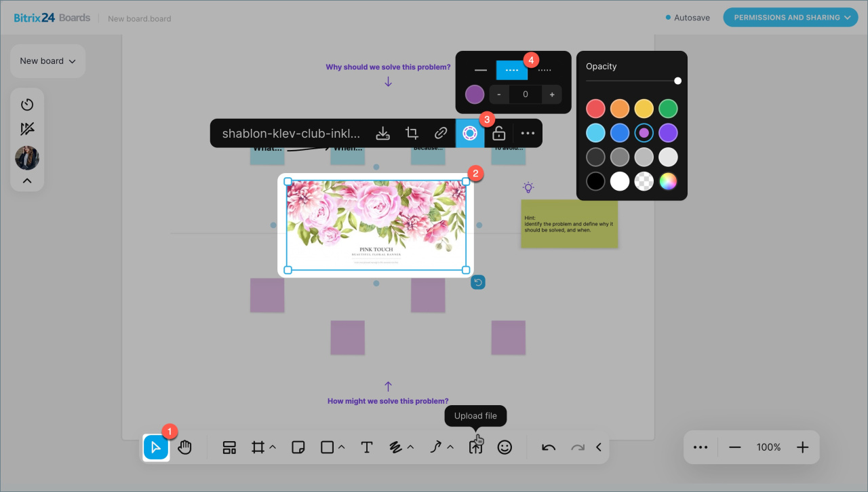
Task: Increase border width with plus stepper
Action: pyautogui.click(x=552, y=94)
